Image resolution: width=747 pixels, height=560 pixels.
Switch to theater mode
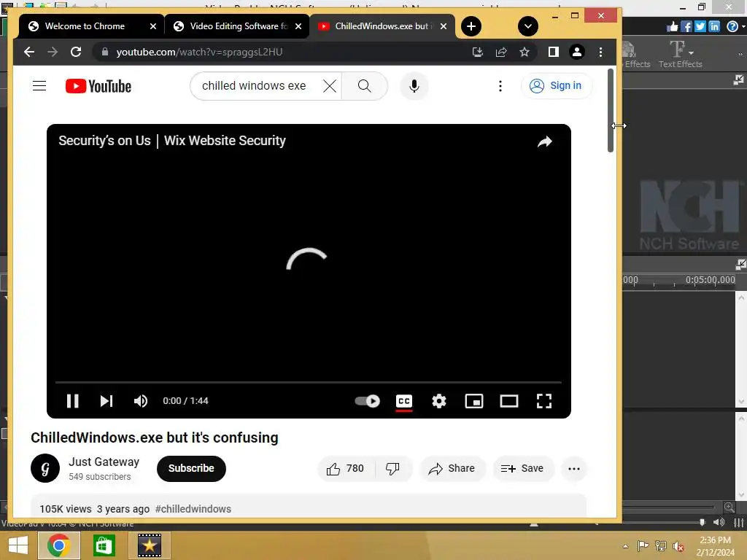click(508, 401)
